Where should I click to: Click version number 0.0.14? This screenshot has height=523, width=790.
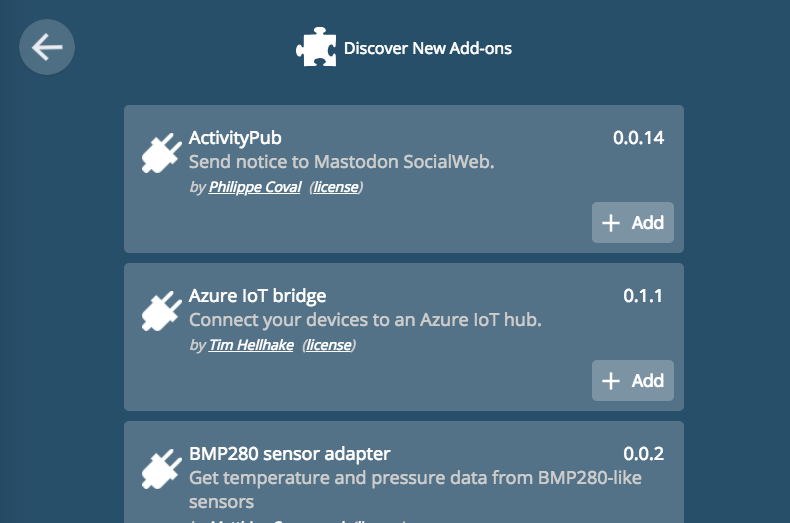[x=638, y=138]
